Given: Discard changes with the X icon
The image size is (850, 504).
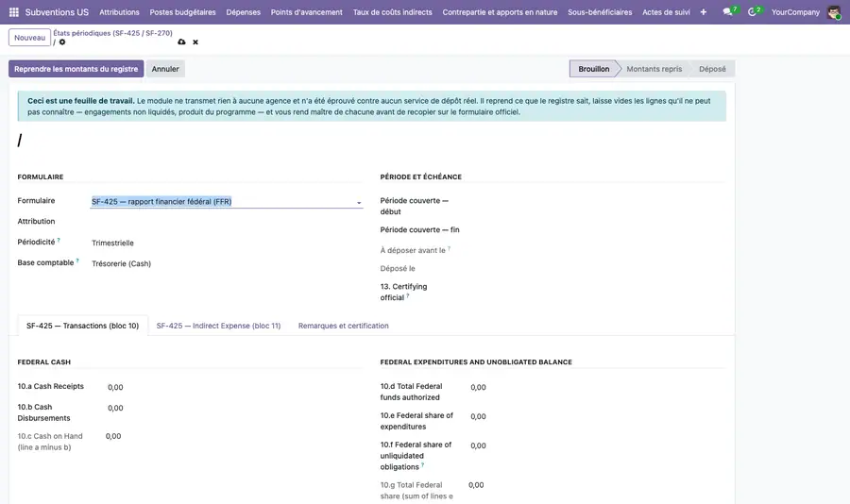Looking at the screenshot, I should point(195,42).
